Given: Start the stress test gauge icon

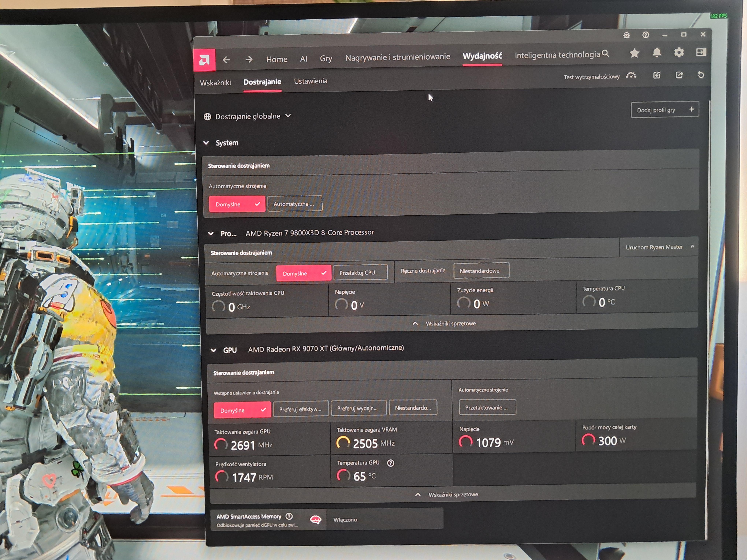Looking at the screenshot, I should pyautogui.click(x=631, y=75).
